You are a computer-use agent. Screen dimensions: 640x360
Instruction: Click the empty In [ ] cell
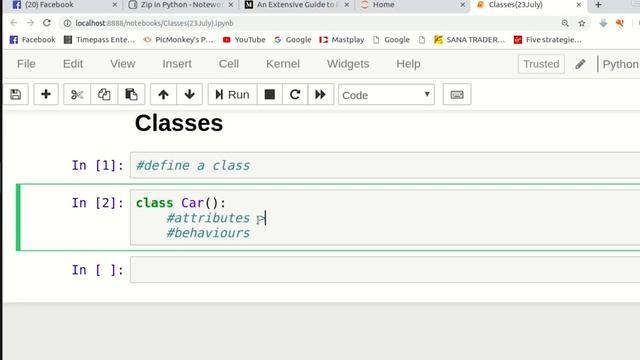point(385,270)
